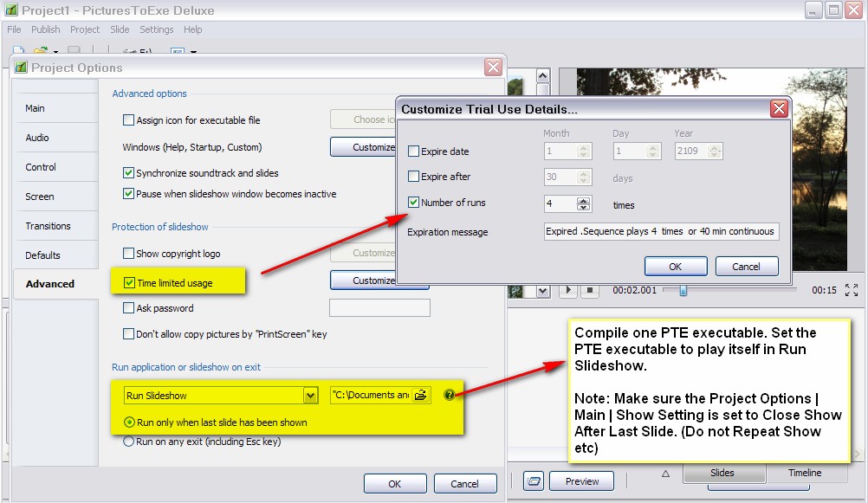Click Customize button for Windows (Help, Startup, Custom)
The height and width of the screenshot is (503, 868).
(364, 146)
